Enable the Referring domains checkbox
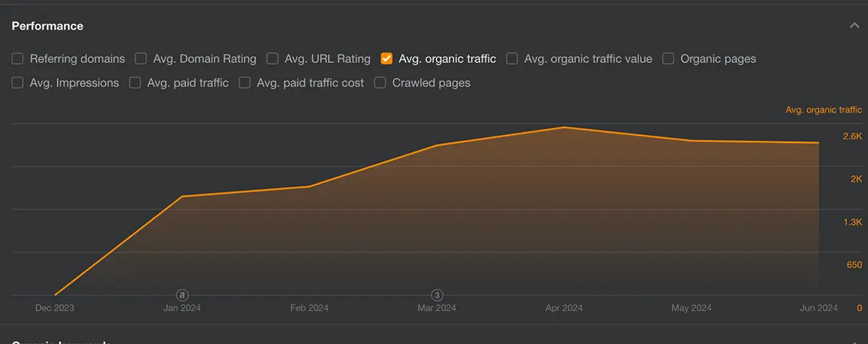The height and width of the screenshot is (344, 868). pyautogui.click(x=18, y=59)
